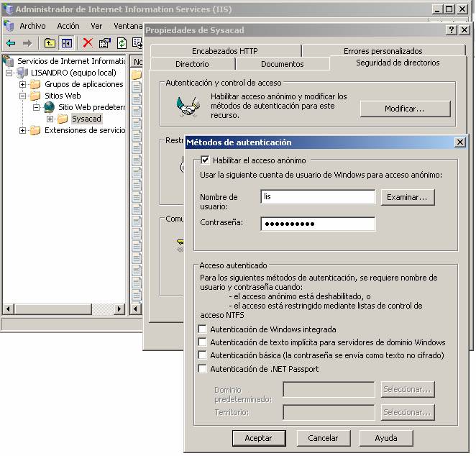Collapse Sitio Web predeterminado node
Viewport: 476px width, 456px height.
point(36,107)
